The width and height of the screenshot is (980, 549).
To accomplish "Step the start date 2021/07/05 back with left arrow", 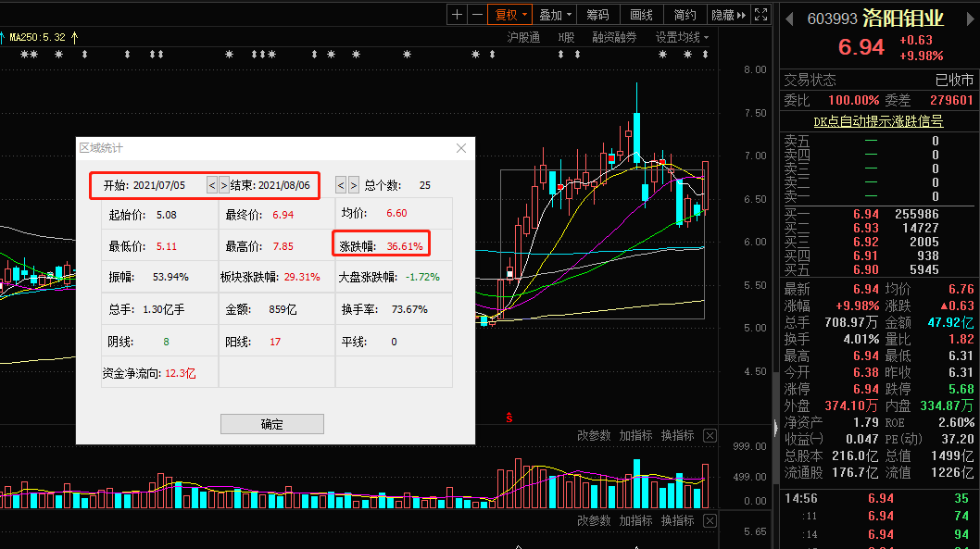I will (212, 185).
